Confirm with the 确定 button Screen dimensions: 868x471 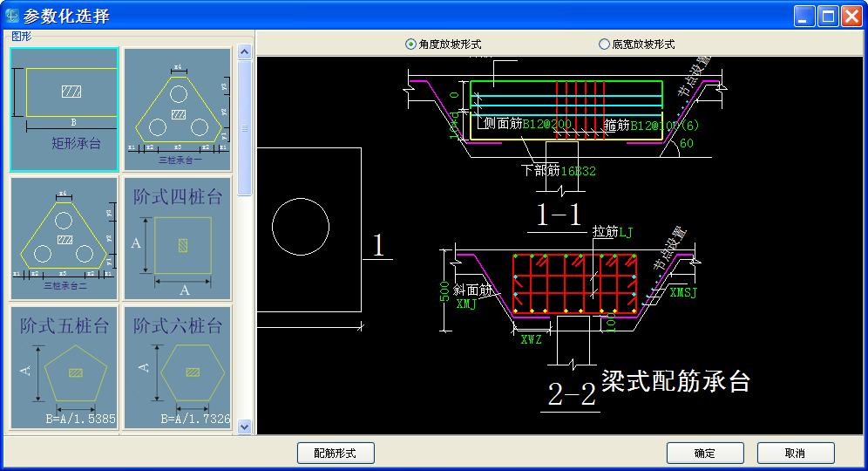(x=705, y=453)
